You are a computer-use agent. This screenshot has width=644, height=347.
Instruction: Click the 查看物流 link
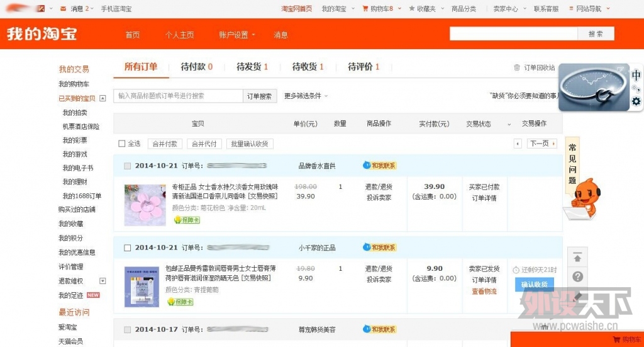coord(484,291)
